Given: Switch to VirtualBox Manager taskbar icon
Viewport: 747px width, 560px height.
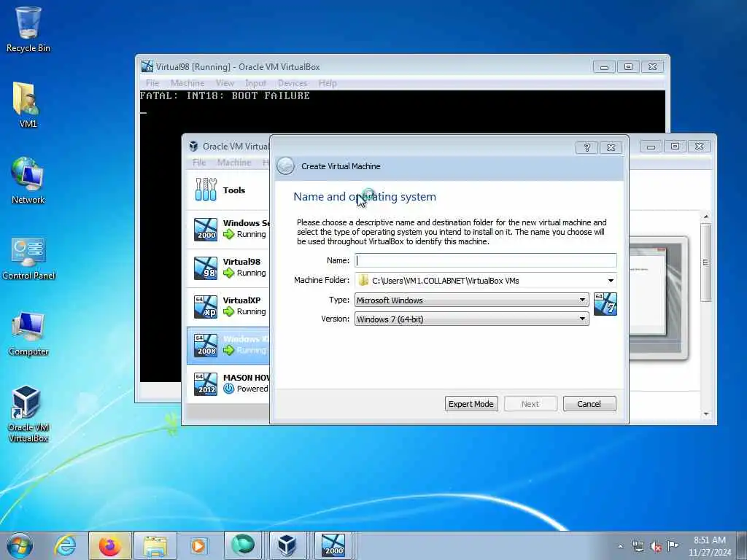Looking at the screenshot, I should pos(287,545).
